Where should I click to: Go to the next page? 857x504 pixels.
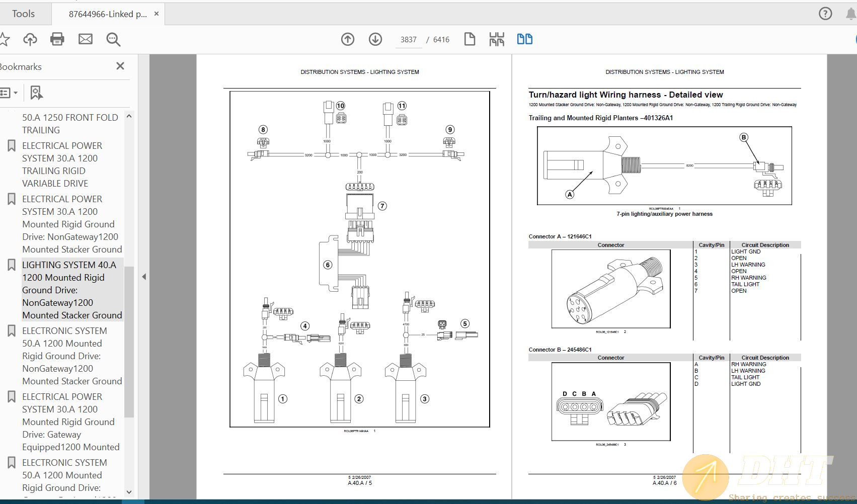tap(375, 39)
